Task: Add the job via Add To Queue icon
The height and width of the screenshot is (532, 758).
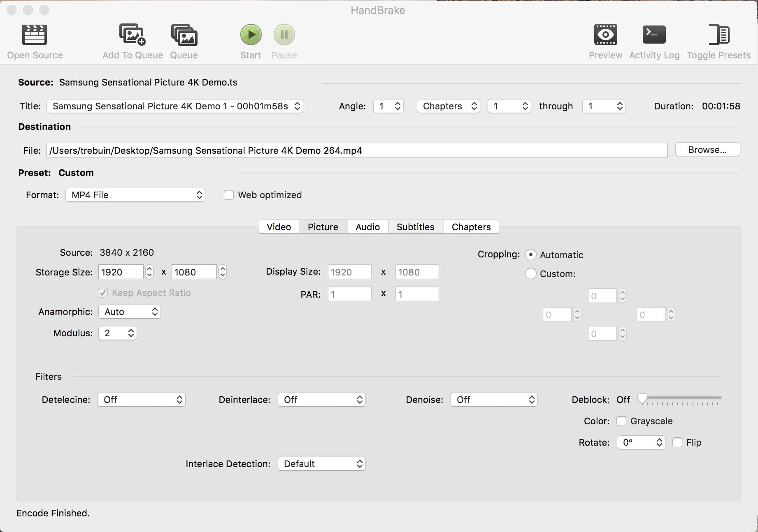Action: pos(133,35)
